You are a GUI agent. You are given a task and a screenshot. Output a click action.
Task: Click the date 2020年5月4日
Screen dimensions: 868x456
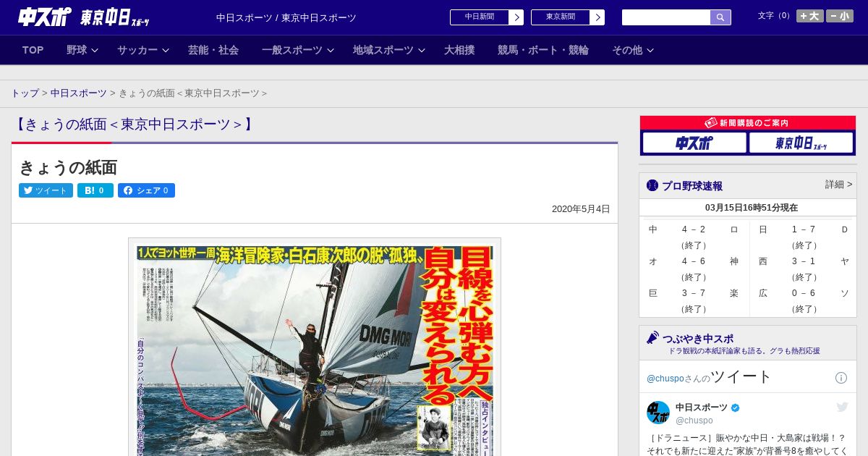point(581,208)
